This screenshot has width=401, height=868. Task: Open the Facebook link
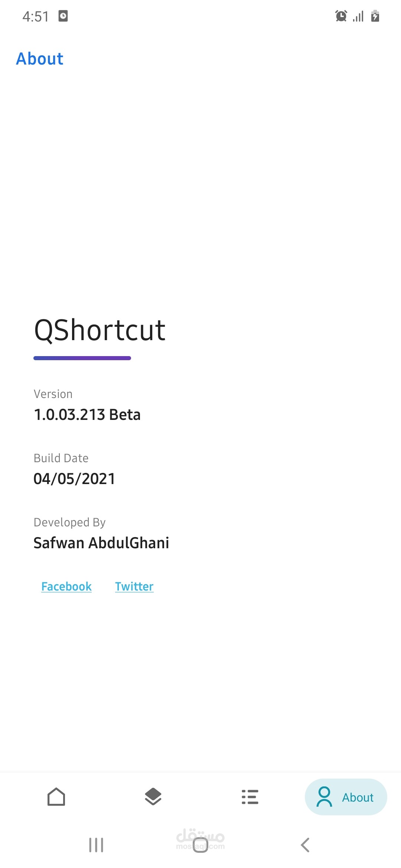point(66,586)
